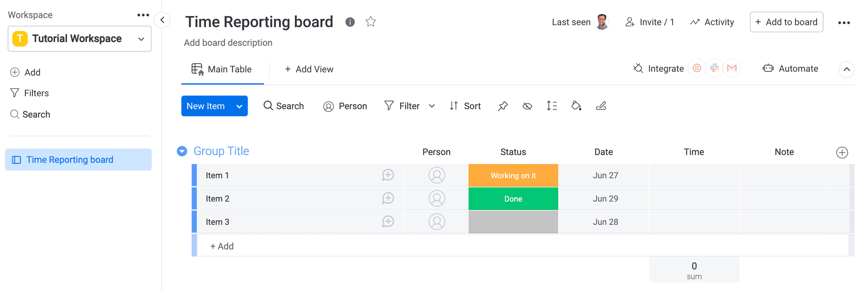
Task: Star the Time Reporting board
Action: (x=370, y=21)
